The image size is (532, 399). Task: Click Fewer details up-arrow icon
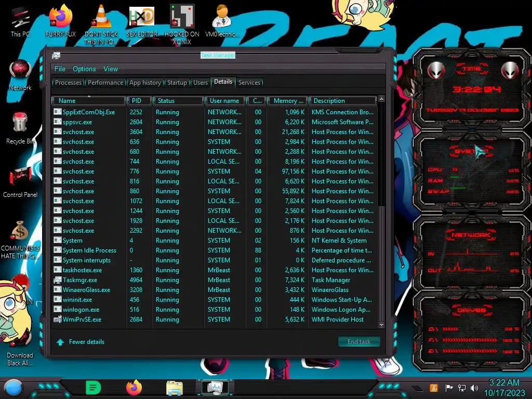pyautogui.click(x=60, y=342)
